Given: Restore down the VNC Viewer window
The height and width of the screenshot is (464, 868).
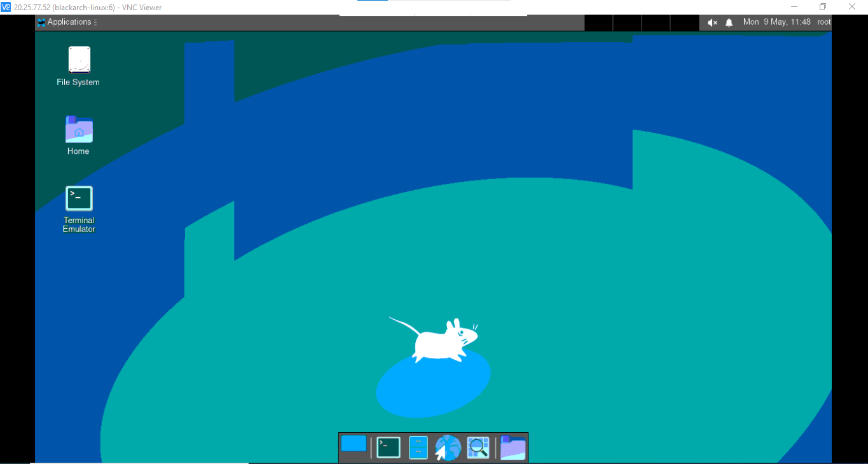Looking at the screenshot, I should pyautogui.click(x=823, y=7).
